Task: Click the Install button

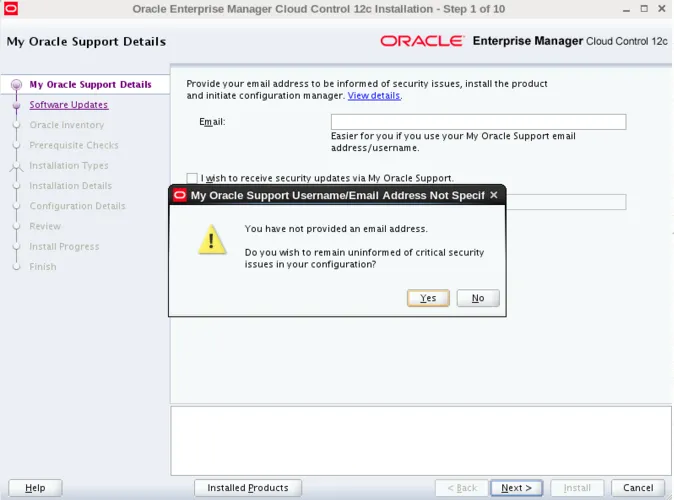Action: [x=577, y=488]
